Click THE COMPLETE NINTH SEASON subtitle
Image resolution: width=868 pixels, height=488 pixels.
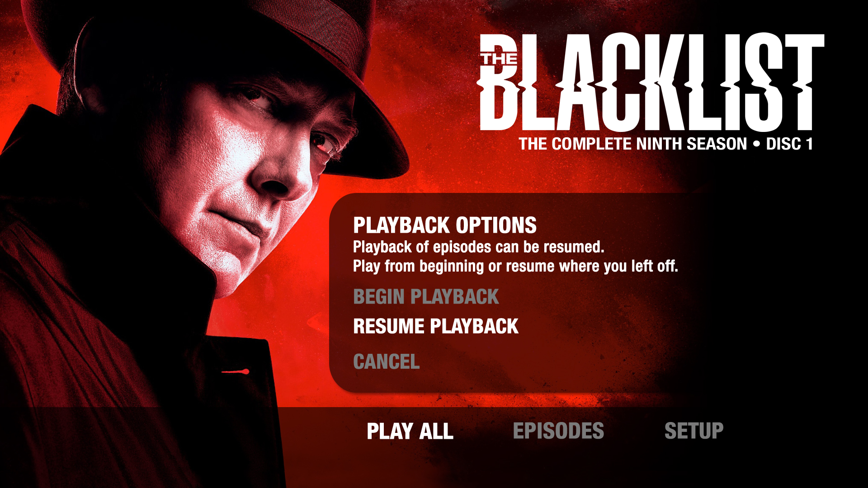tap(633, 144)
